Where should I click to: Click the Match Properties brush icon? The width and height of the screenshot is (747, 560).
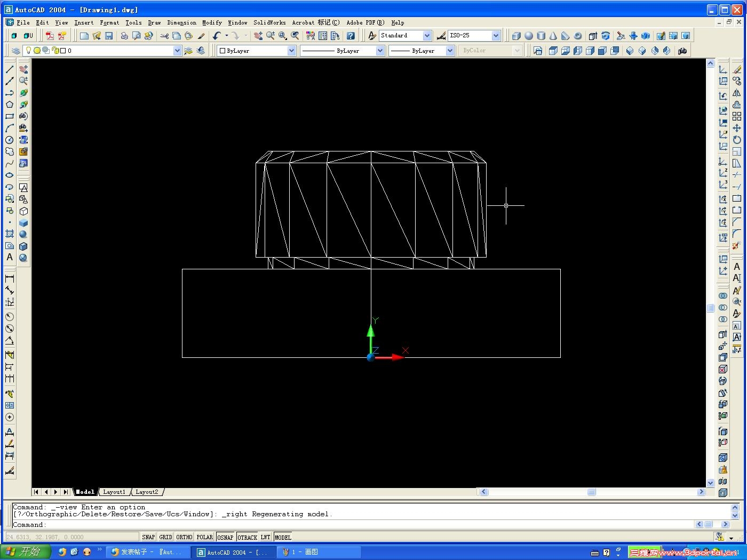(201, 36)
